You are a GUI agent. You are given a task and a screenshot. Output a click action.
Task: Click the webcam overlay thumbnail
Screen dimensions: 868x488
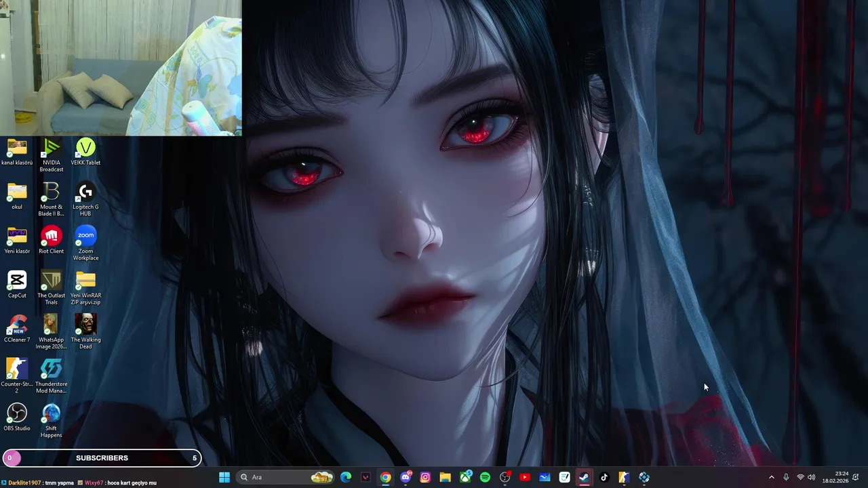121,68
